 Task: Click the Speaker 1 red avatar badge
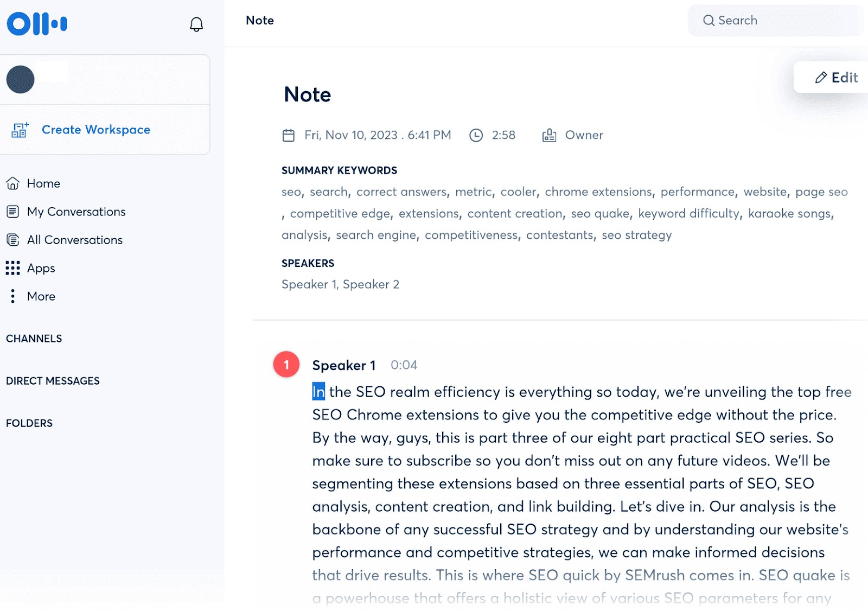[286, 365]
